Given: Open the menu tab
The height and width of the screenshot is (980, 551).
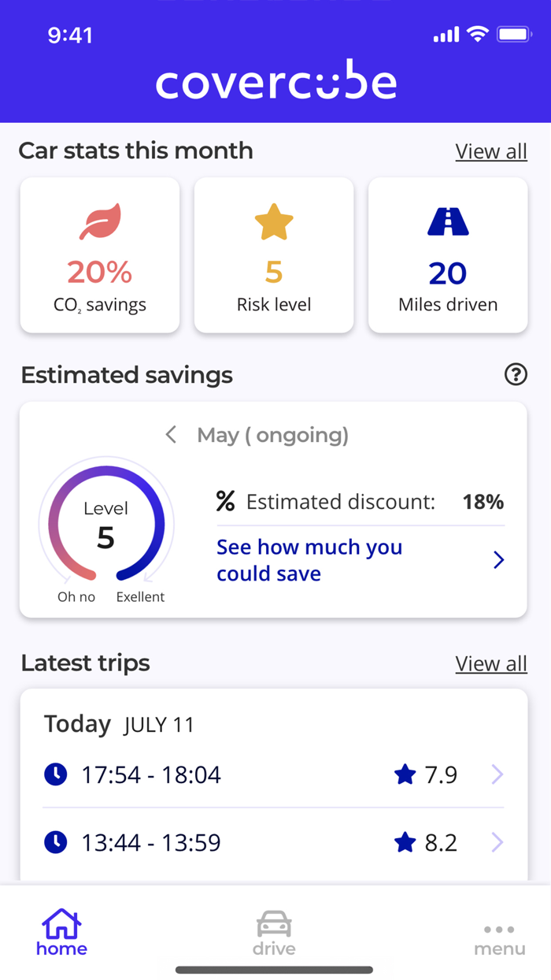Looking at the screenshot, I should 499,939.
